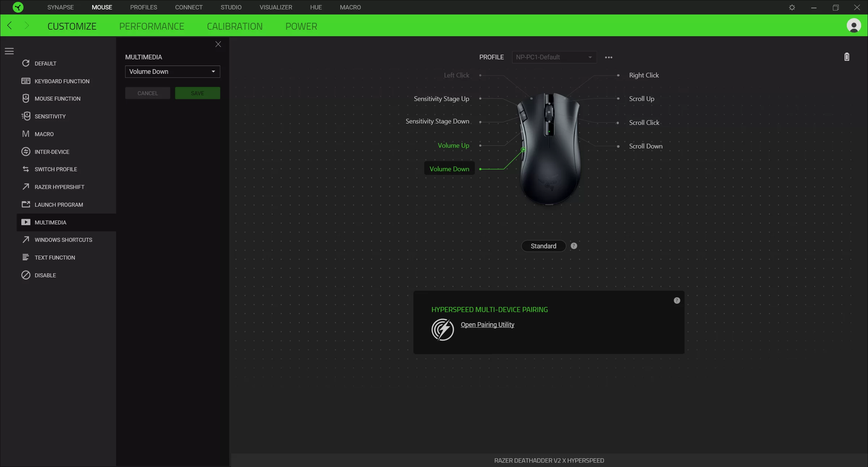Image resolution: width=868 pixels, height=467 pixels.
Task: Select the Scroll Up button assignment
Action: [642, 99]
